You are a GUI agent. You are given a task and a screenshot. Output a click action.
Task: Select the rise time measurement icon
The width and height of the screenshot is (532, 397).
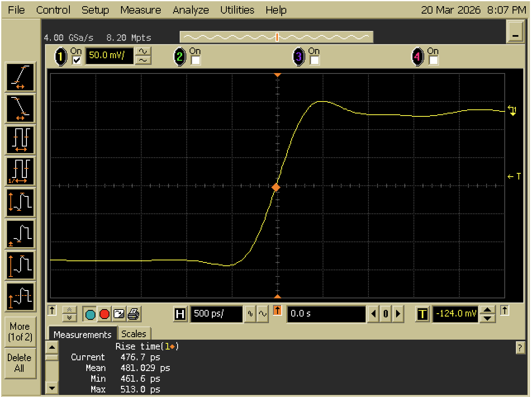click(x=20, y=77)
